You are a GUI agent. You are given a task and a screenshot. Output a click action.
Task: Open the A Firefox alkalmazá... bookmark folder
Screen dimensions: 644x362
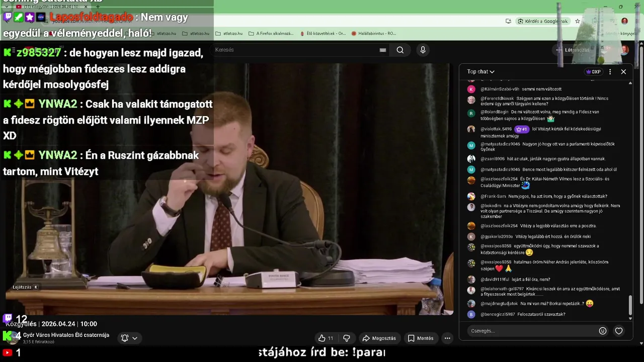click(271, 34)
